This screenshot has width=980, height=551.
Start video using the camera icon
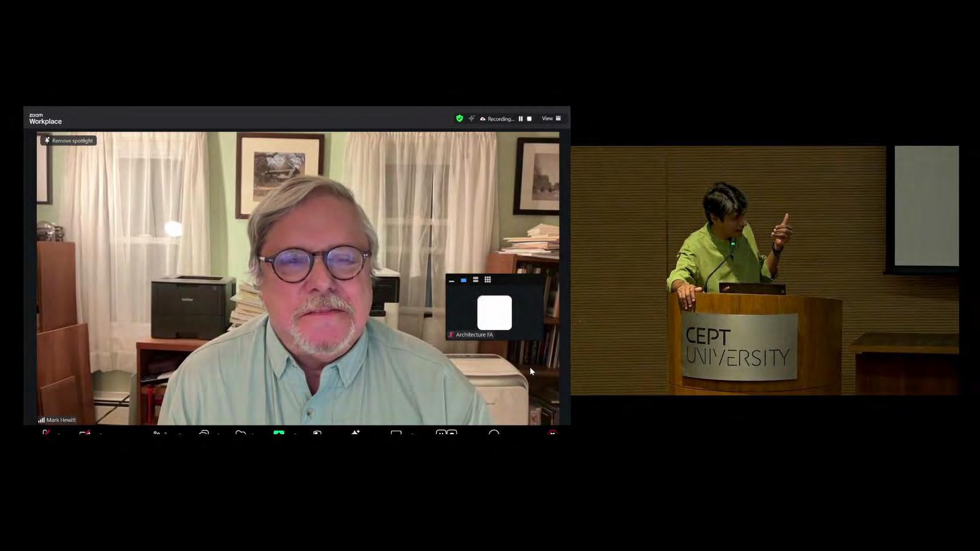85,433
